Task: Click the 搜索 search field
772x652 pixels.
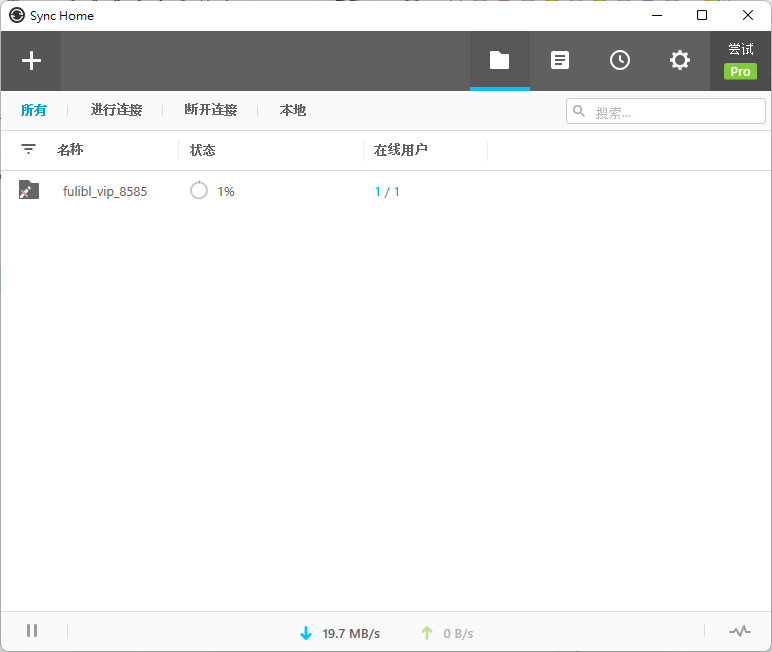Action: click(x=666, y=111)
